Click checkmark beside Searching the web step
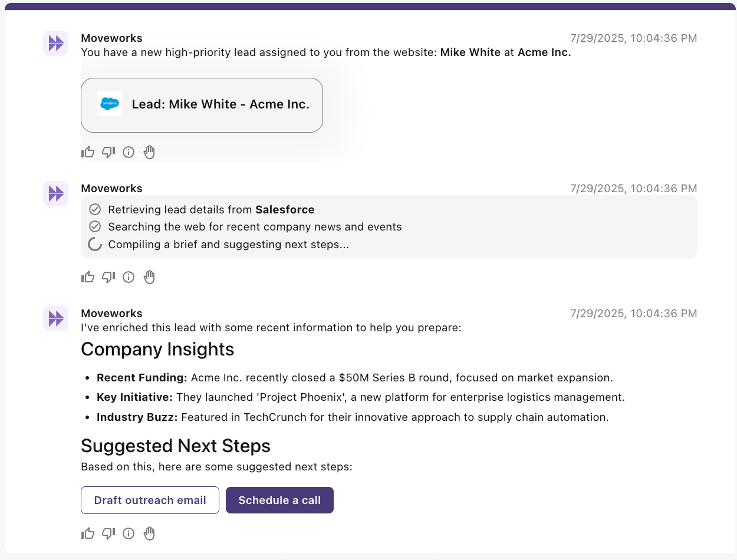This screenshot has height=560, width=737. [94, 226]
